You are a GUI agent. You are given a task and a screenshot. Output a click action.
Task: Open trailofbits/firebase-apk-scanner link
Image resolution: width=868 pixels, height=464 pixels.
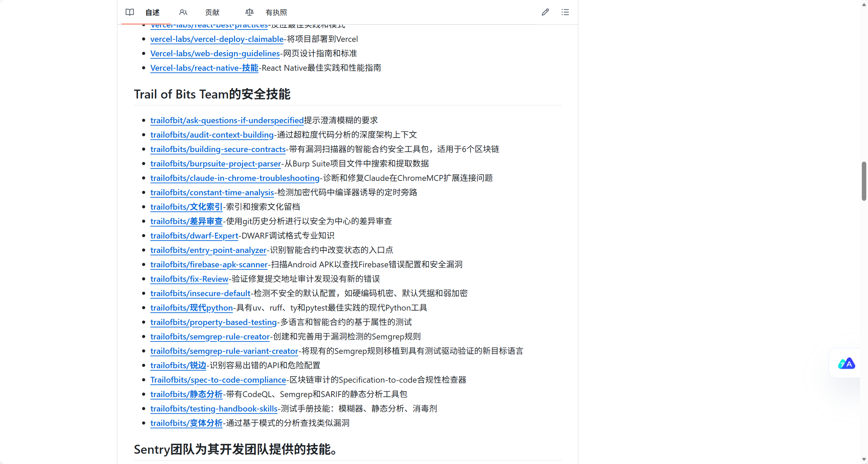click(x=209, y=265)
